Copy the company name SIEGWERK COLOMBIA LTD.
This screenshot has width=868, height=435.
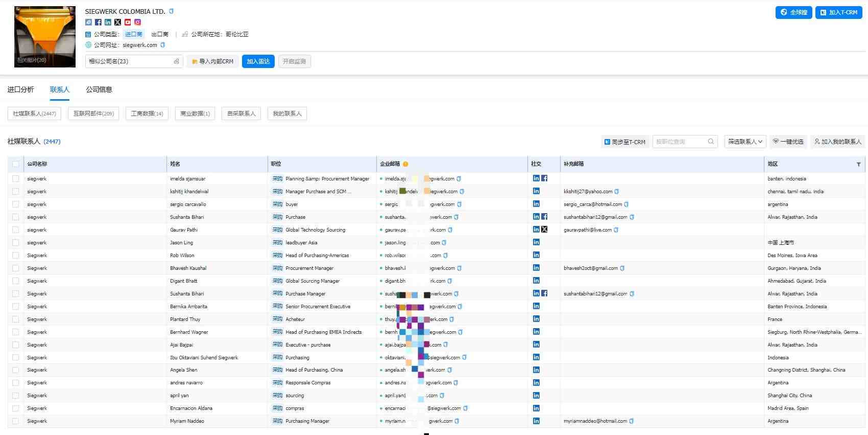[171, 11]
